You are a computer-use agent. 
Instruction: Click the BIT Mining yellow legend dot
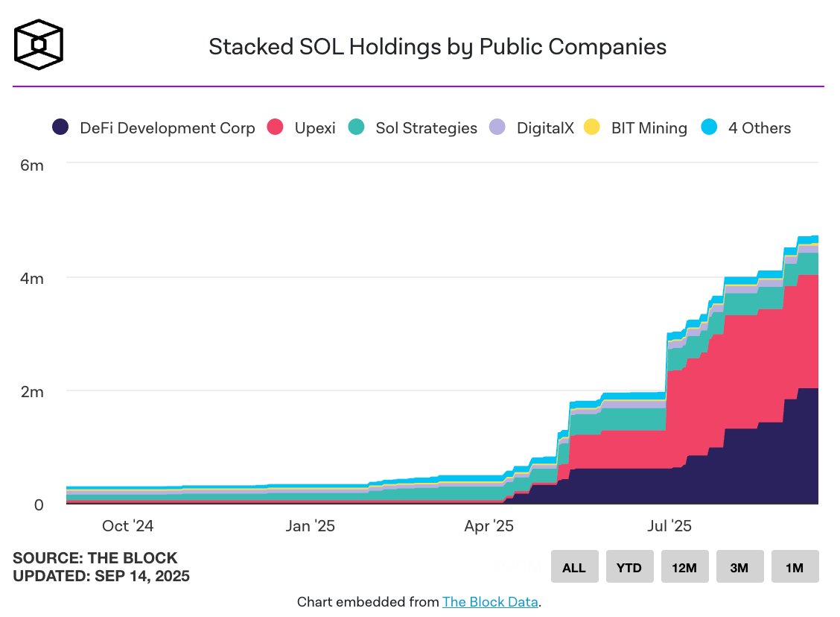point(592,127)
